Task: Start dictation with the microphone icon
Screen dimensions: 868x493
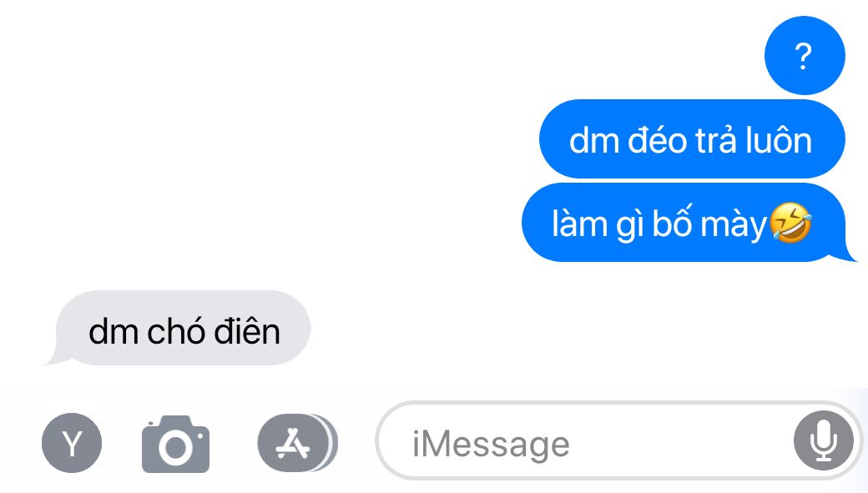Action: point(823,441)
